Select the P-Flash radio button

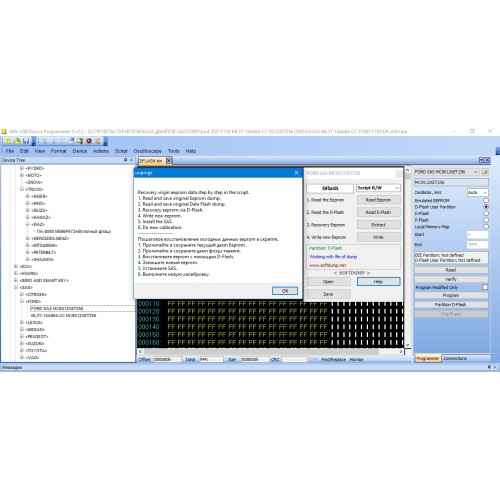click(x=486, y=220)
